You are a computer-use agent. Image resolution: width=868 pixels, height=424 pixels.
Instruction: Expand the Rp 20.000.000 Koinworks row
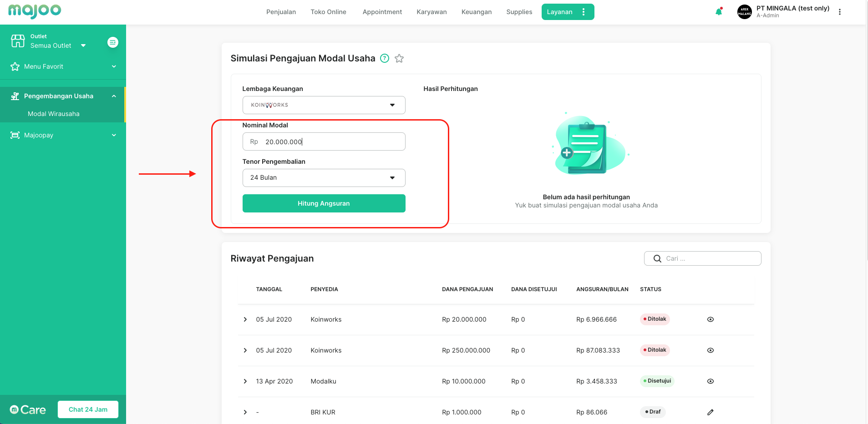pyautogui.click(x=245, y=319)
